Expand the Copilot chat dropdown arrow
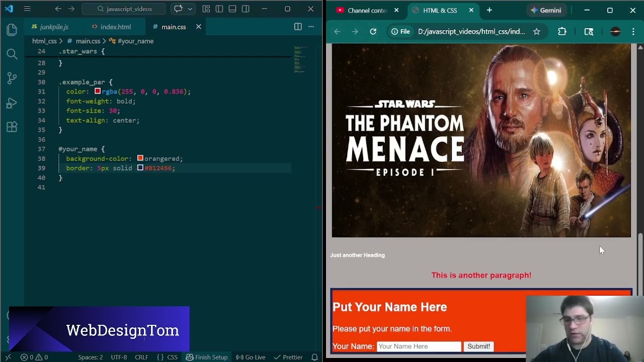Image resolution: width=644 pixels, height=362 pixels. click(190, 9)
